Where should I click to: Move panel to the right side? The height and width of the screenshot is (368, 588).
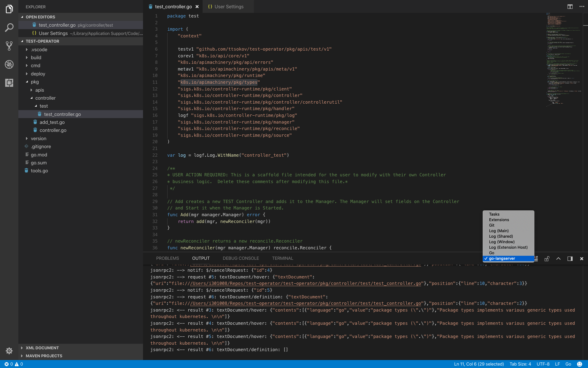pyautogui.click(x=570, y=259)
